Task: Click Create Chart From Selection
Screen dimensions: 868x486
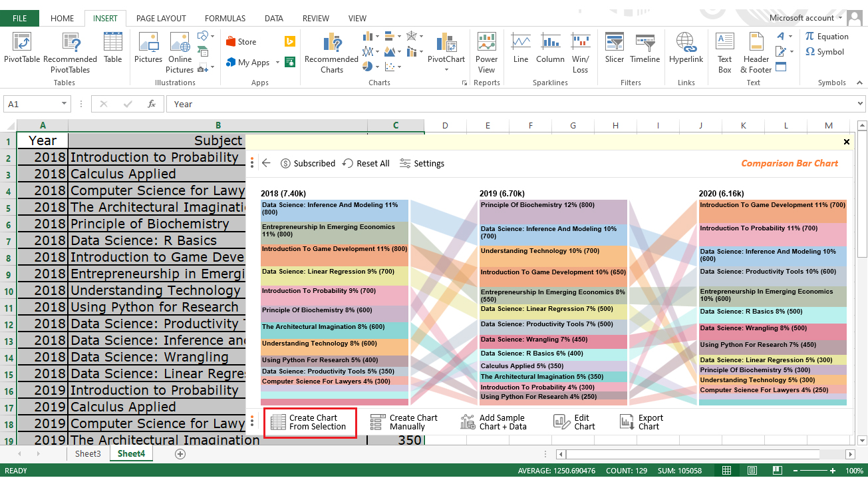Action: tap(311, 422)
